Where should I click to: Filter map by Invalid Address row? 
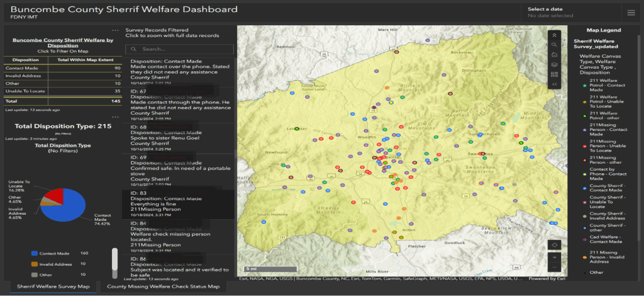(63, 76)
